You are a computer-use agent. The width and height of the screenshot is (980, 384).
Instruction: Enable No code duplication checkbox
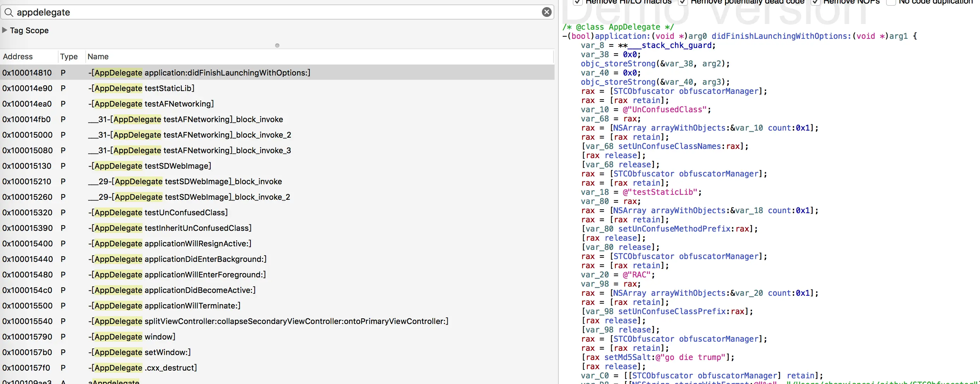891,2
